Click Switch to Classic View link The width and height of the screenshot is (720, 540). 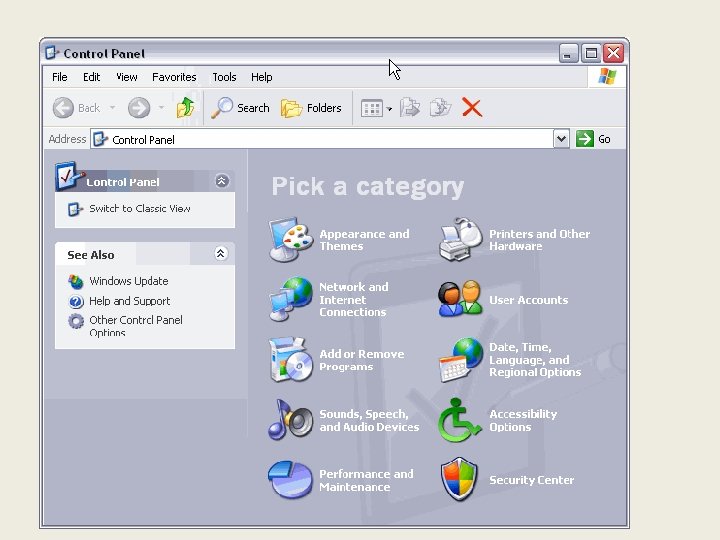tap(140, 209)
